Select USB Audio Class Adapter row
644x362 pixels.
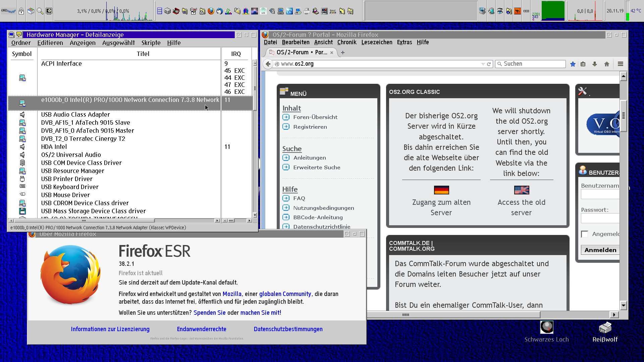[x=130, y=114]
